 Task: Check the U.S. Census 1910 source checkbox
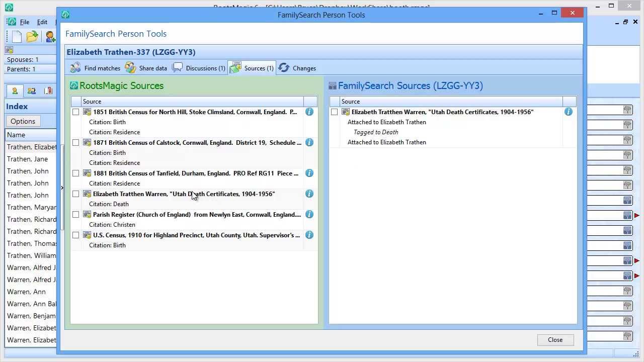point(76,235)
